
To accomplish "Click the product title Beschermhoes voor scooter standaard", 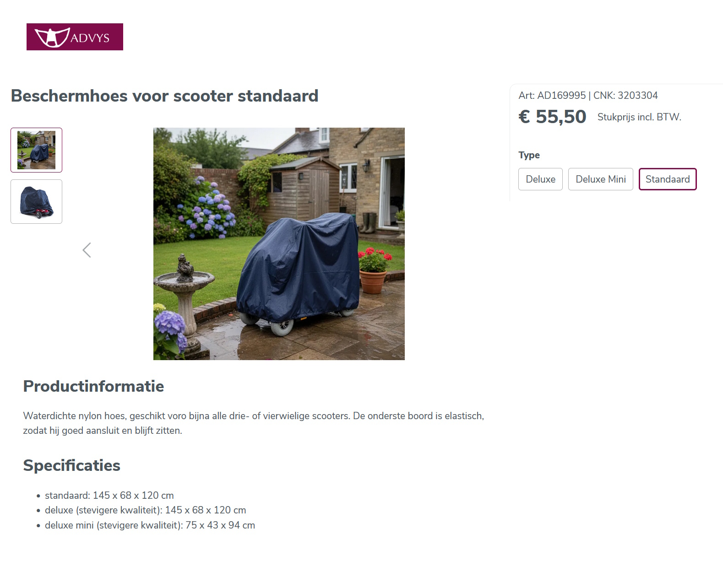I will click(164, 96).
